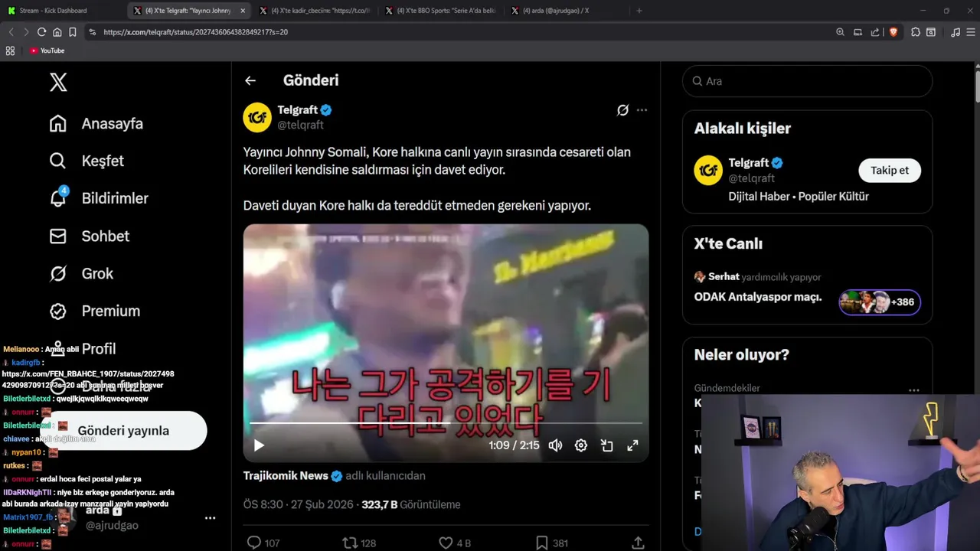Screen dimensions: 980x551
Task: Open the YouTube bookmark
Action: [47, 51]
